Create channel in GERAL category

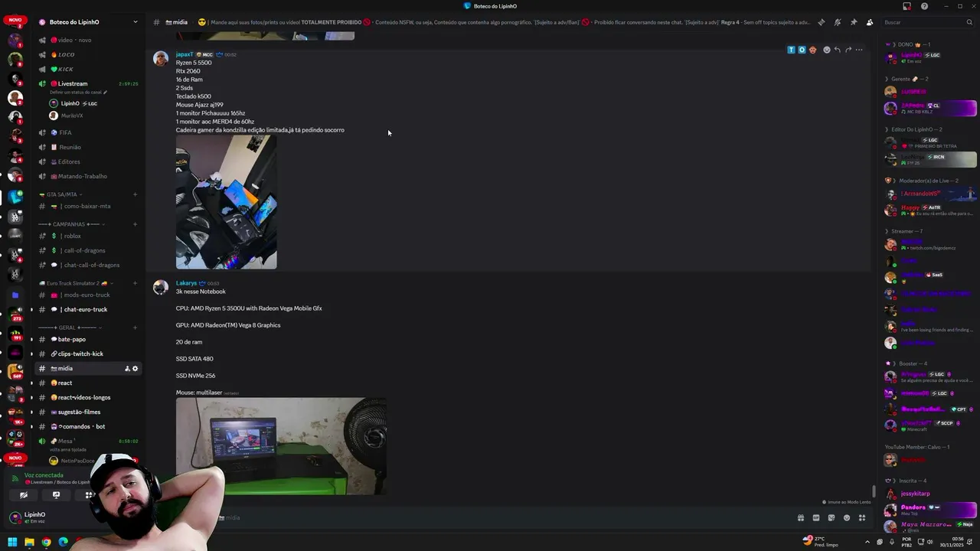135,328
